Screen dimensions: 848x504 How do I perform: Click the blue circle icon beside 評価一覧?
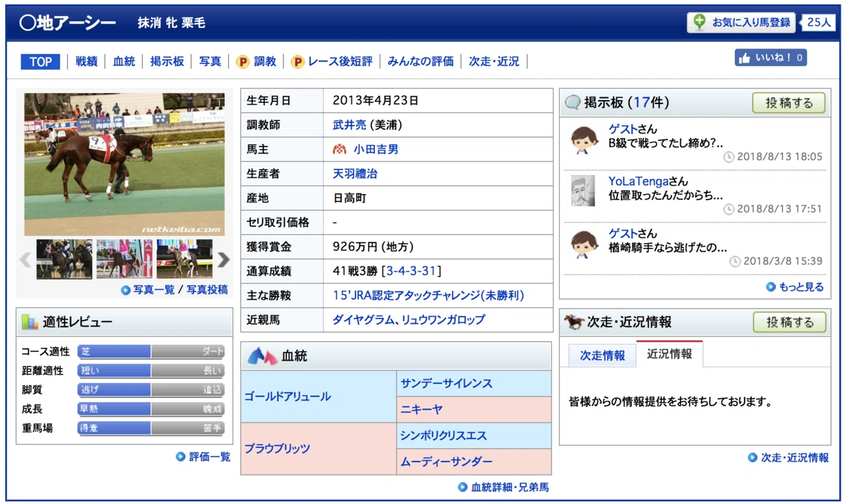180,457
